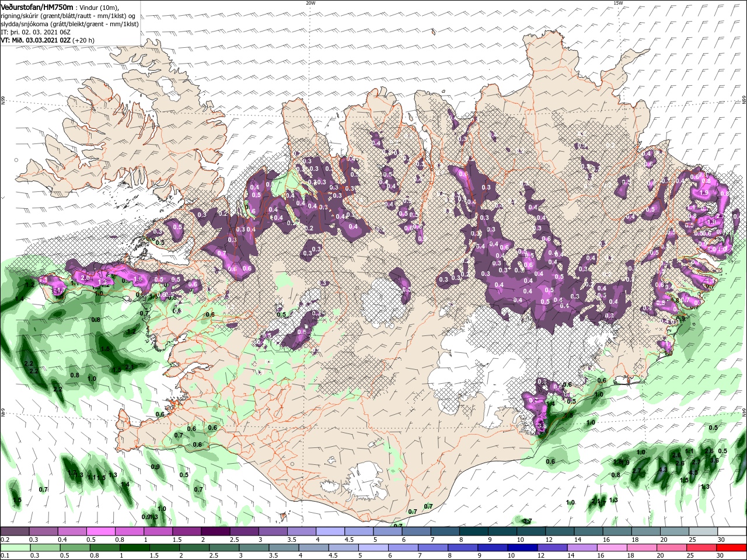The height and width of the screenshot is (560, 747).
Task: Pick the upper legend swatch starting at 16
Action: click(x=616, y=531)
